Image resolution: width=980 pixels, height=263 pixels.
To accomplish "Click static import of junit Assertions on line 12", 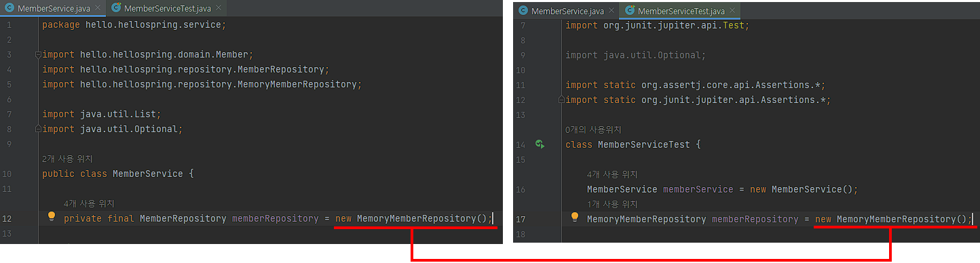I will (x=698, y=100).
